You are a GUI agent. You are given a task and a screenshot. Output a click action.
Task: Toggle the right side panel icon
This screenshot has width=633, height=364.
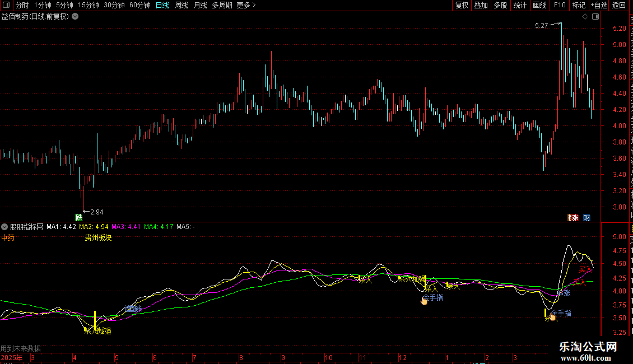click(595, 17)
